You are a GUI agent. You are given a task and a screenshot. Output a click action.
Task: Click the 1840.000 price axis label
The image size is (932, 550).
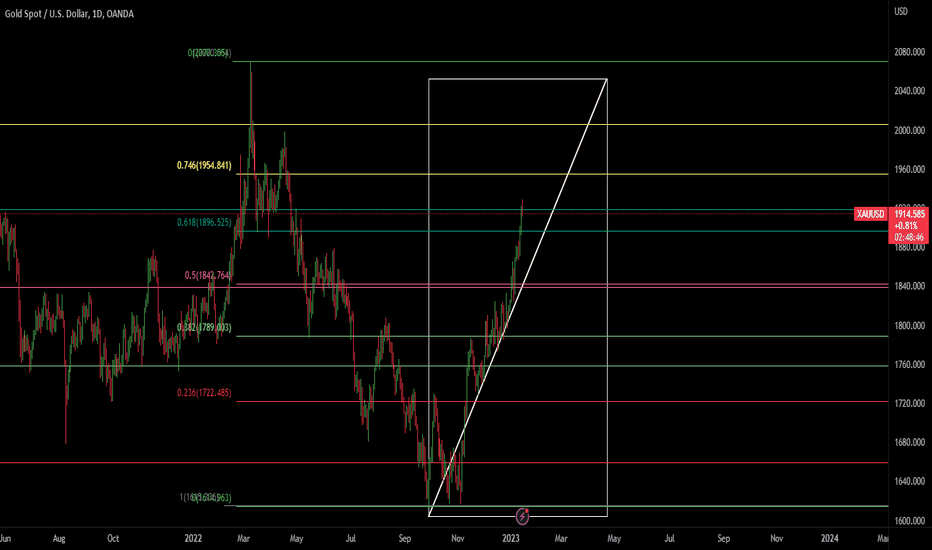[909, 286]
